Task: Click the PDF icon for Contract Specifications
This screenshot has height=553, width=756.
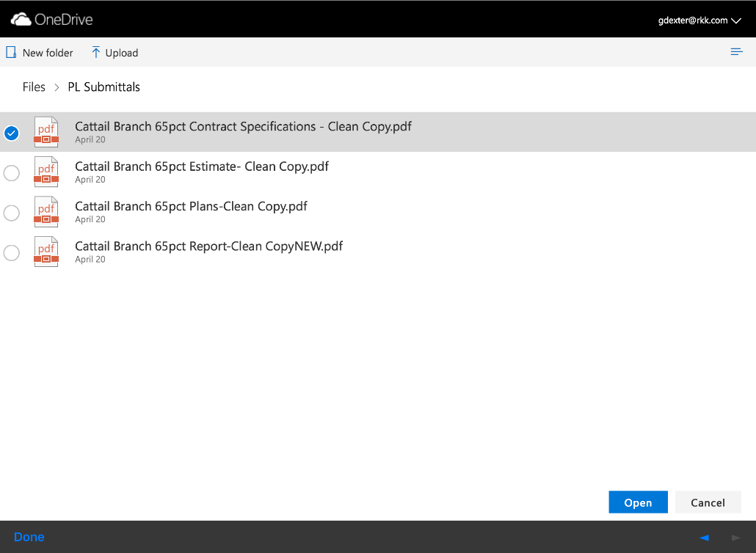Action: click(46, 132)
